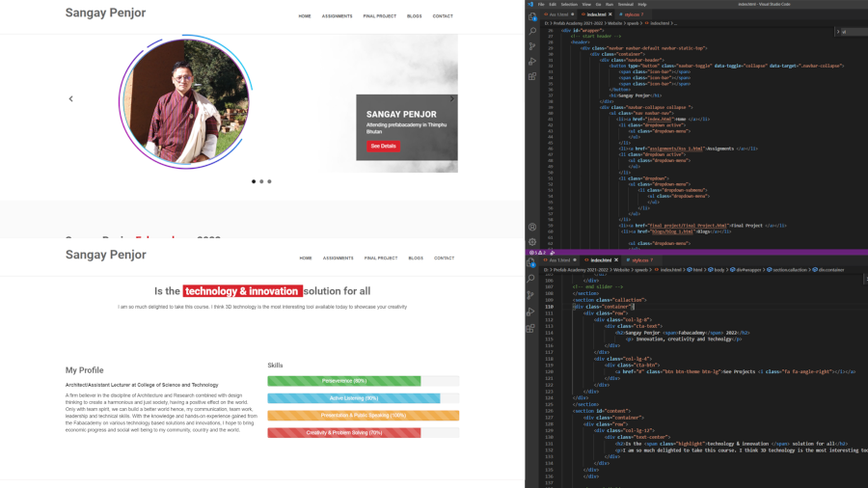Screen dimensions: 868x488
Task: Expand div#wrapper breadcrumb in lower editor
Action: (x=746, y=270)
